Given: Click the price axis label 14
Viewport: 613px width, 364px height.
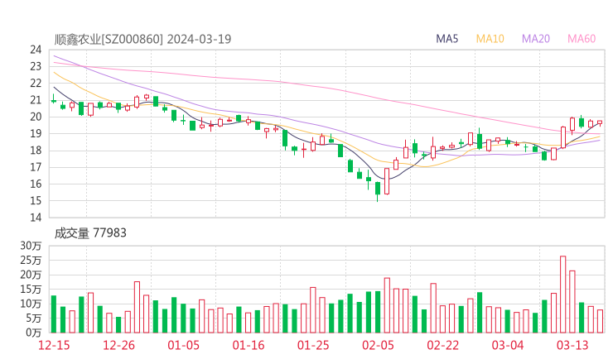Looking at the screenshot, I should (36, 218).
